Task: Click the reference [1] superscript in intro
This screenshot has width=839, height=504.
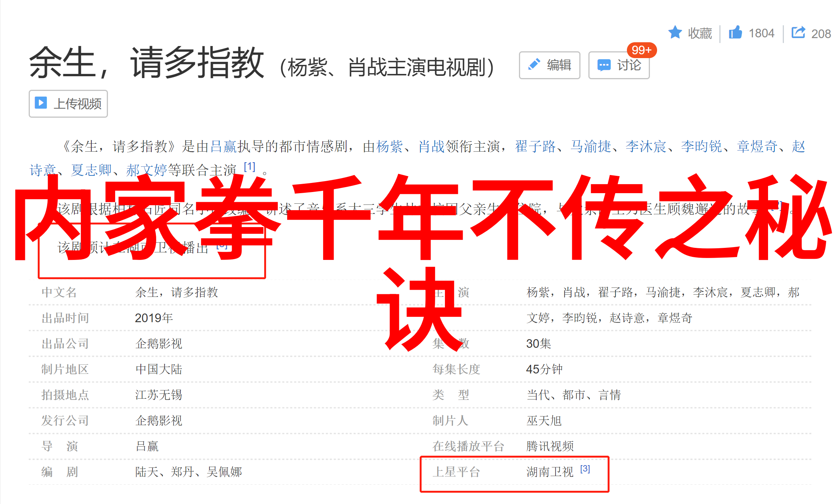Action: tap(249, 166)
